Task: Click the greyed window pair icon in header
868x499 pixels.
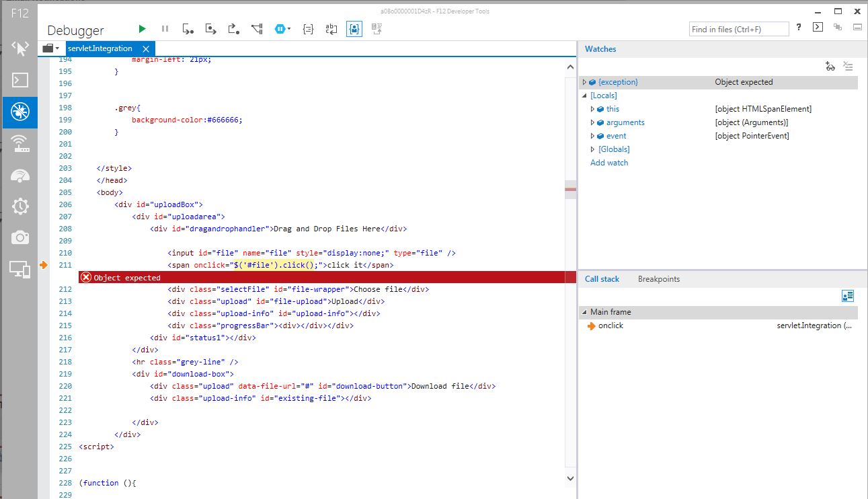Action: pyautogui.click(x=837, y=28)
